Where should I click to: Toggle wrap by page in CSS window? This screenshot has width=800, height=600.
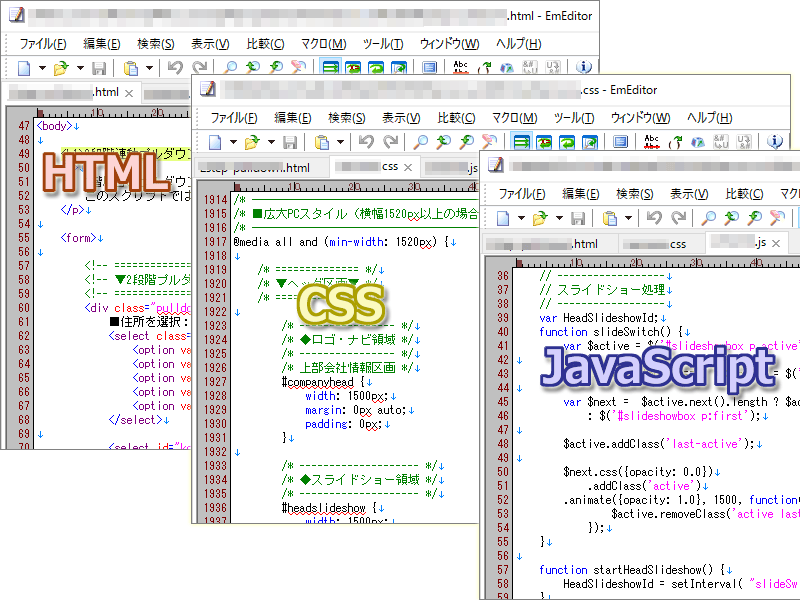coord(590,142)
